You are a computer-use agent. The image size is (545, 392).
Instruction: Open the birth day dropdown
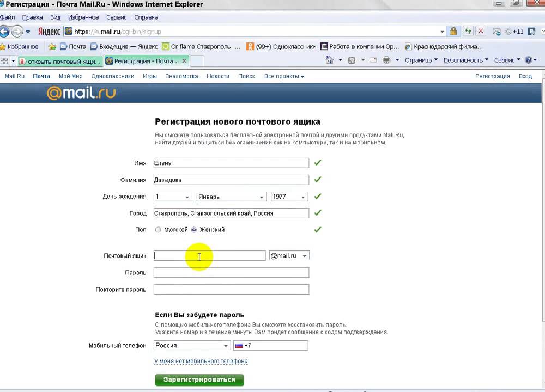tap(173, 197)
